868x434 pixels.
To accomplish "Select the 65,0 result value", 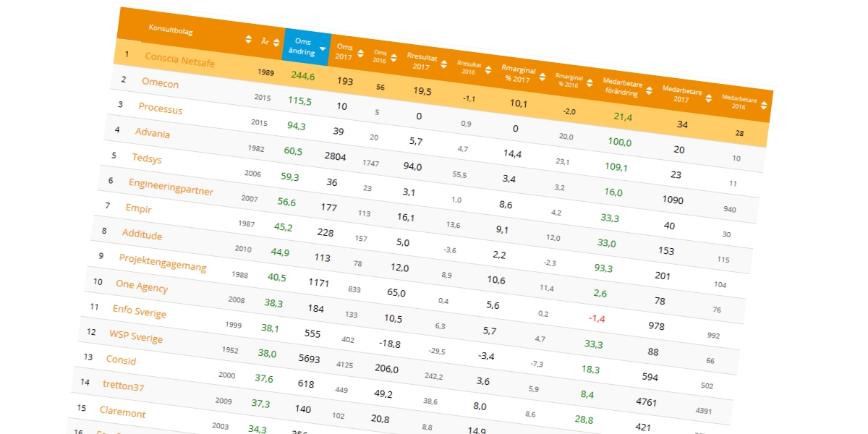I will [x=396, y=293].
